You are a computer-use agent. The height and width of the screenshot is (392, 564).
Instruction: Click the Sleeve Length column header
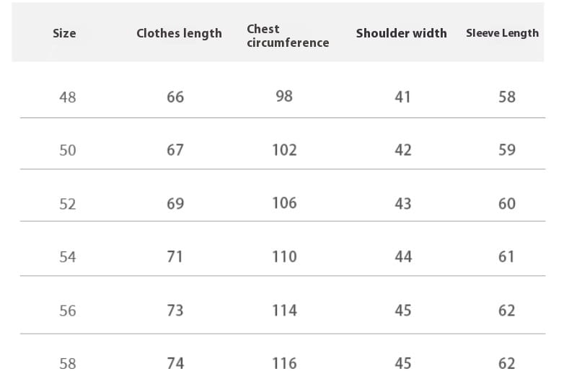(x=503, y=33)
